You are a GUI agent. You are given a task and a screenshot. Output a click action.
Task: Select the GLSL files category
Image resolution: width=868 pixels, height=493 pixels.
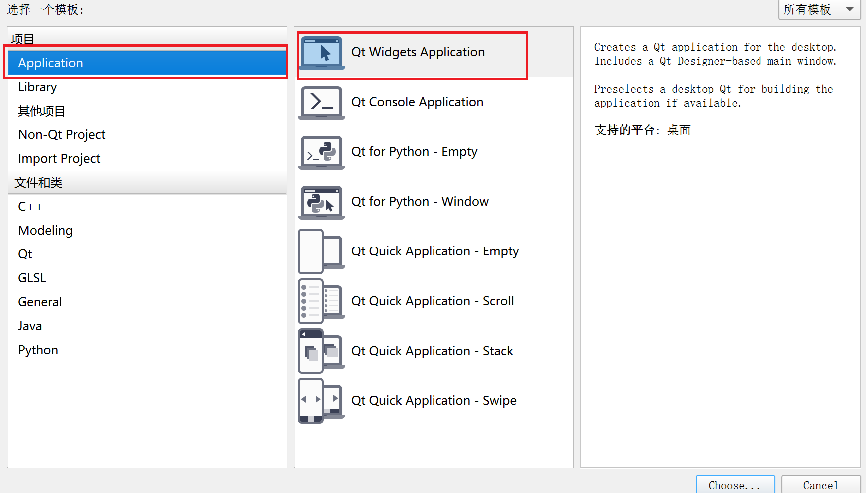point(147,278)
